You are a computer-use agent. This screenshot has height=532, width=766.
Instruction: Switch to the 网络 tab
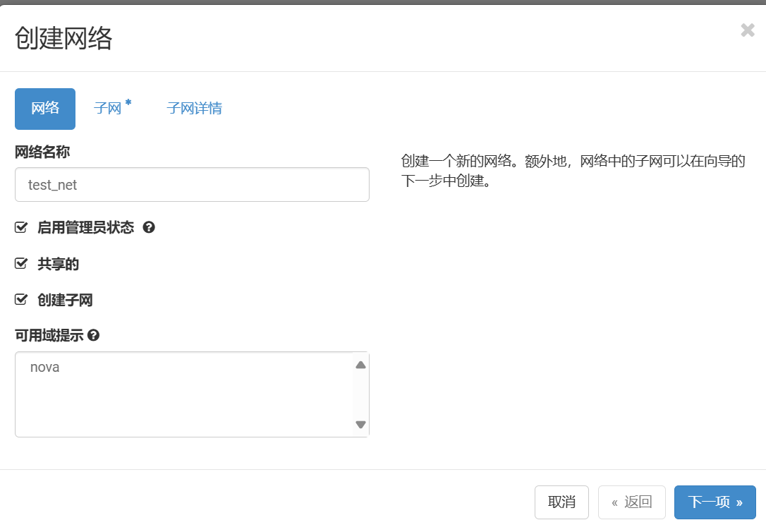(x=45, y=109)
